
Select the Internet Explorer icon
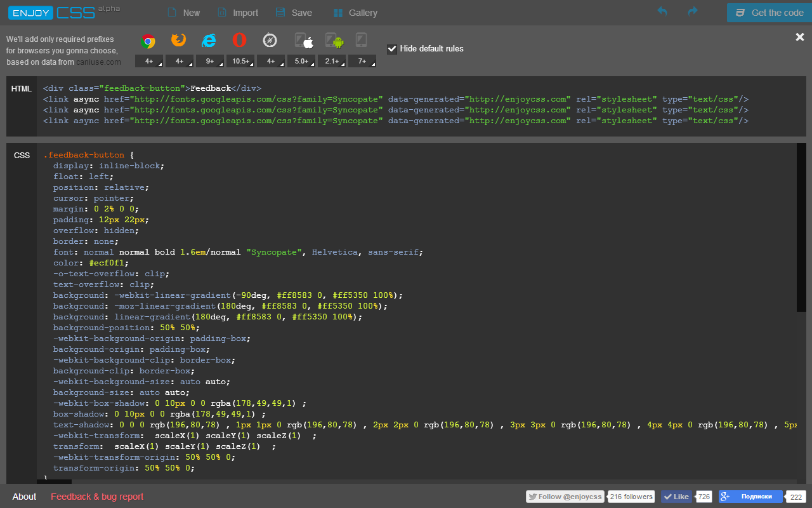click(x=209, y=41)
